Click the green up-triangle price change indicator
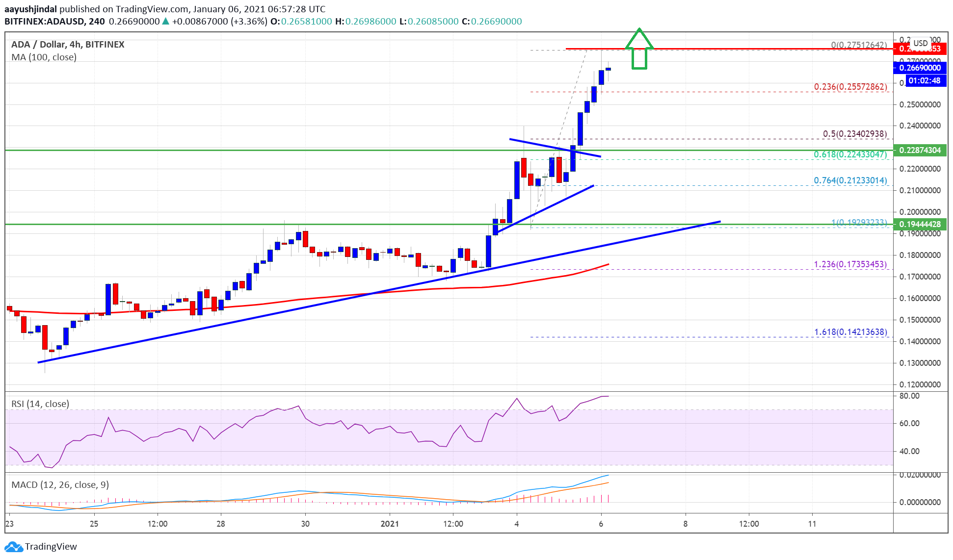The height and width of the screenshot is (560, 953). click(x=166, y=21)
